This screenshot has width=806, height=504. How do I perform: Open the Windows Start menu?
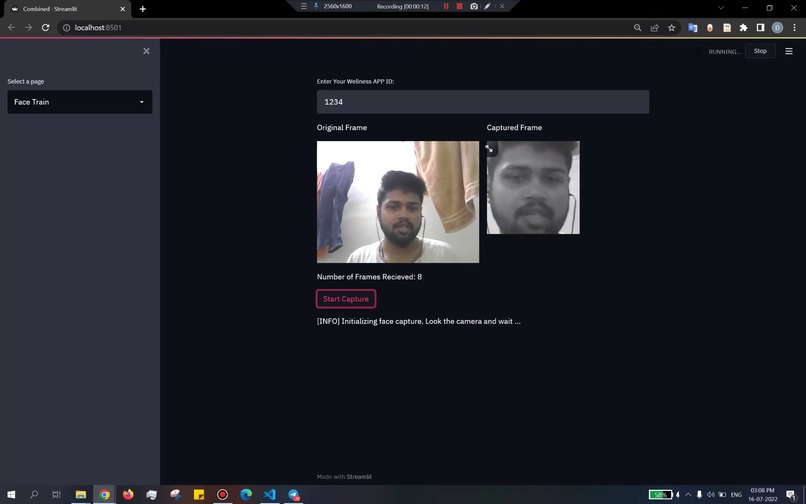pyautogui.click(x=11, y=495)
